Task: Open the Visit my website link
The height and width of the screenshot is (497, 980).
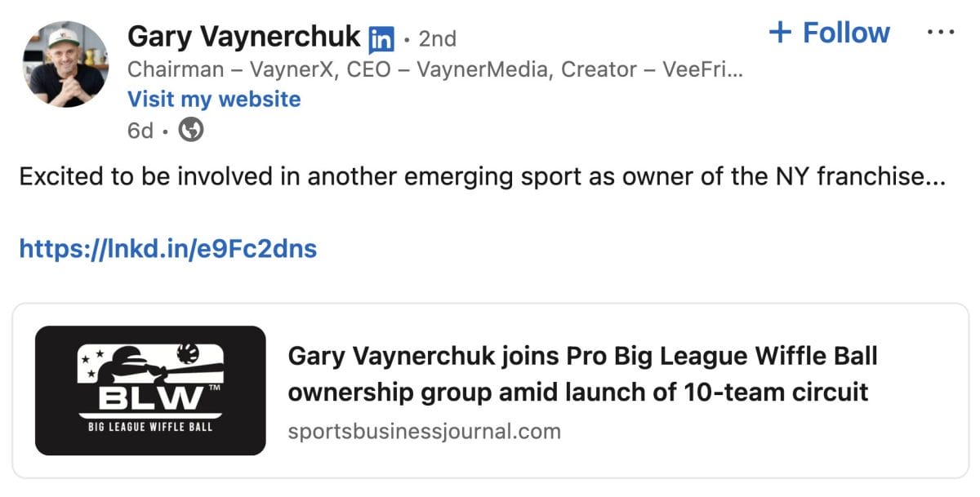Action: click(214, 100)
